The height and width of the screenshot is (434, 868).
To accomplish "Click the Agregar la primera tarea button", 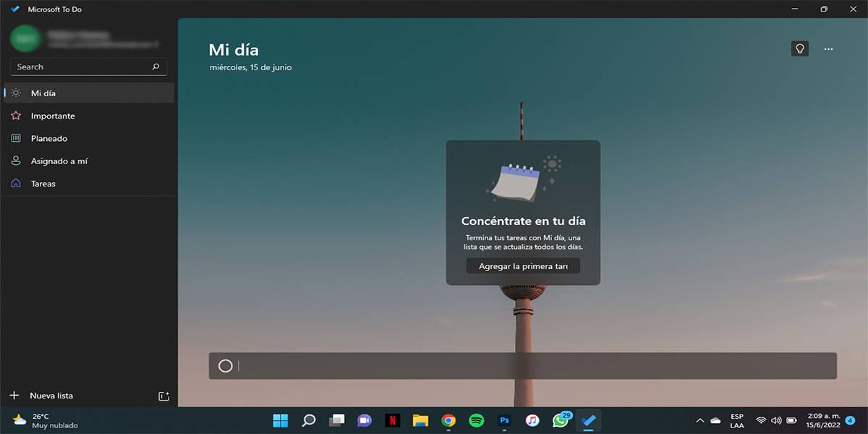I will (x=523, y=266).
